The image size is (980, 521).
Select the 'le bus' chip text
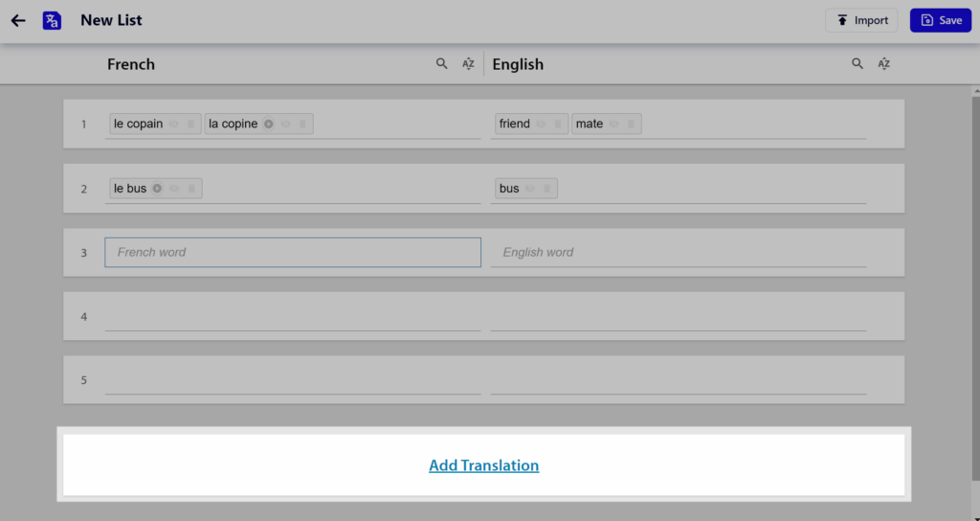130,189
